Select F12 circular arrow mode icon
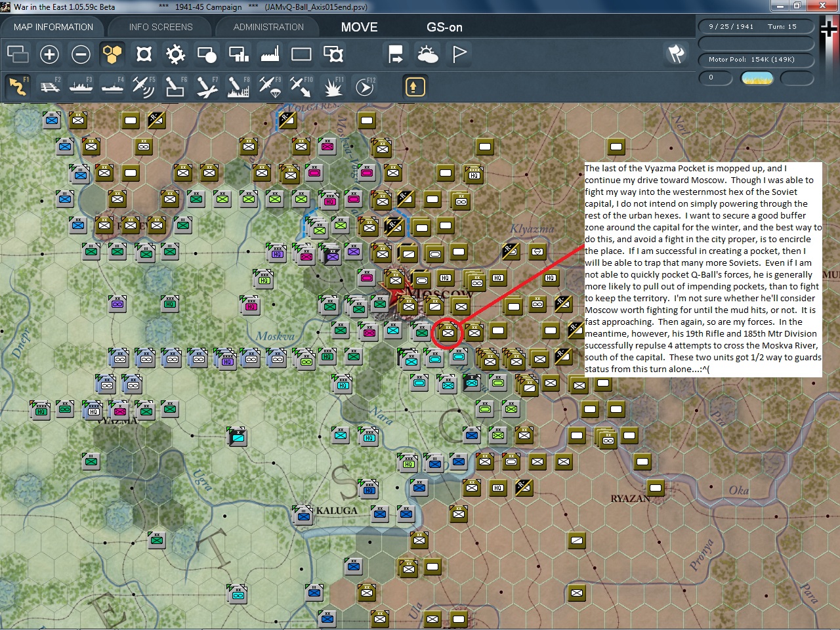Viewport: 840px width, 630px height. point(364,87)
